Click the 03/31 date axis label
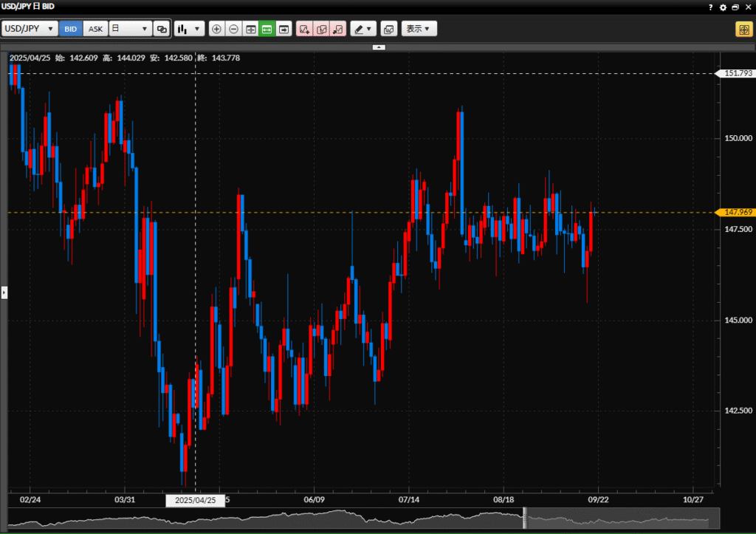Screen dimensions: 756x534 (125, 500)
